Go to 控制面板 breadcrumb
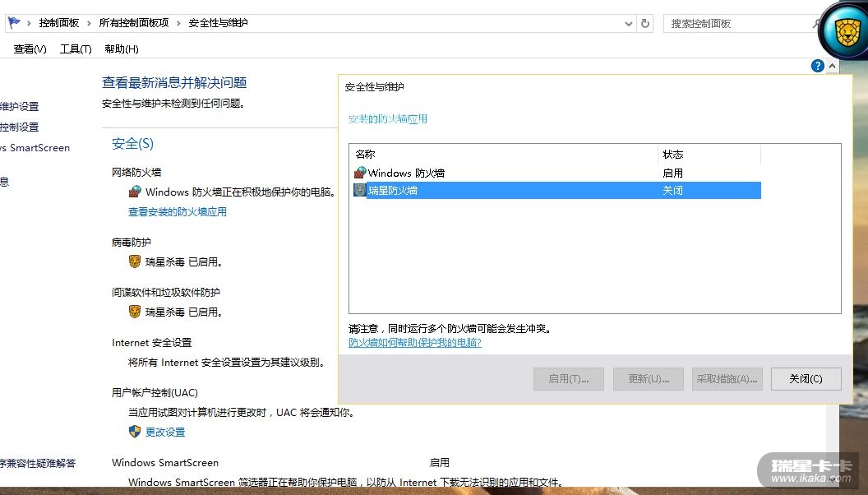The width and height of the screenshot is (868, 495). pyautogui.click(x=58, y=23)
